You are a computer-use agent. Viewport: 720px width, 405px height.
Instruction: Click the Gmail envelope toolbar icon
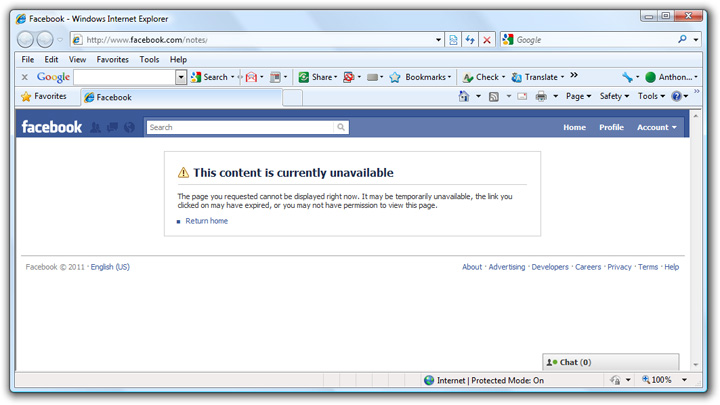tap(251, 77)
